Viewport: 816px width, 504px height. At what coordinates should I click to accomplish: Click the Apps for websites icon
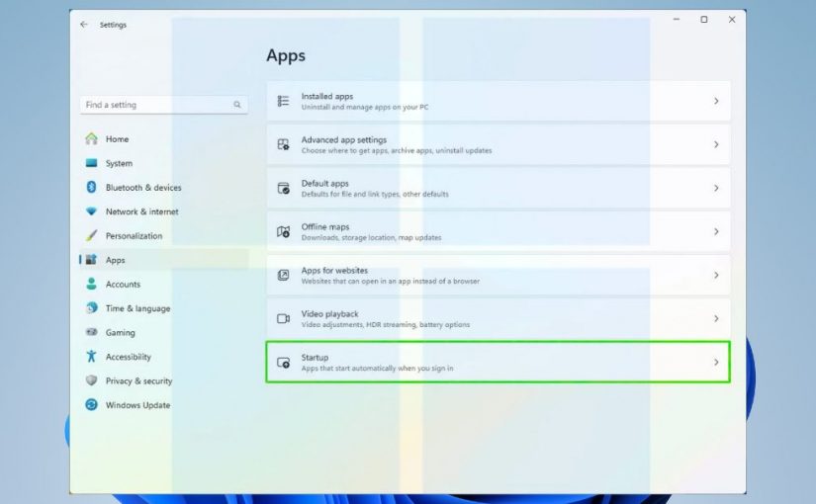(283, 275)
